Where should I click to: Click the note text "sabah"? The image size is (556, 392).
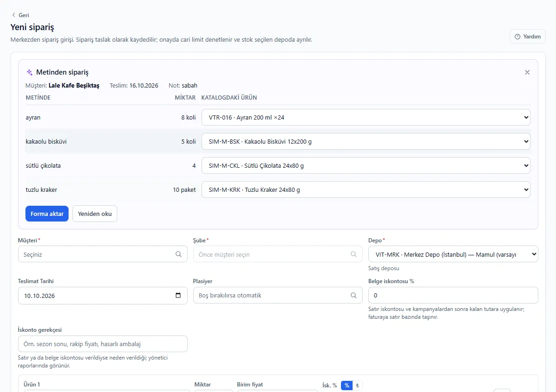click(190, 85)
